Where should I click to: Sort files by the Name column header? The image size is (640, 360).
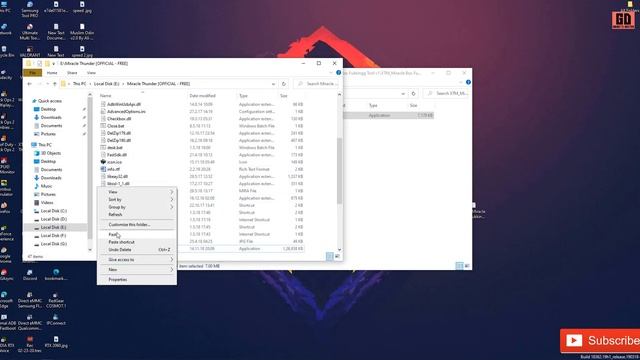click(106, 96)
